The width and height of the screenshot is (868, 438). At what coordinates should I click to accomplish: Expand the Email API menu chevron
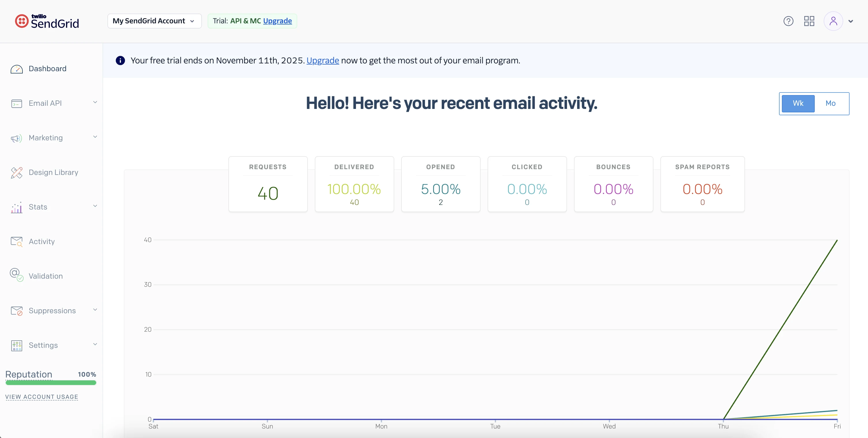click(x=95, y=102)
